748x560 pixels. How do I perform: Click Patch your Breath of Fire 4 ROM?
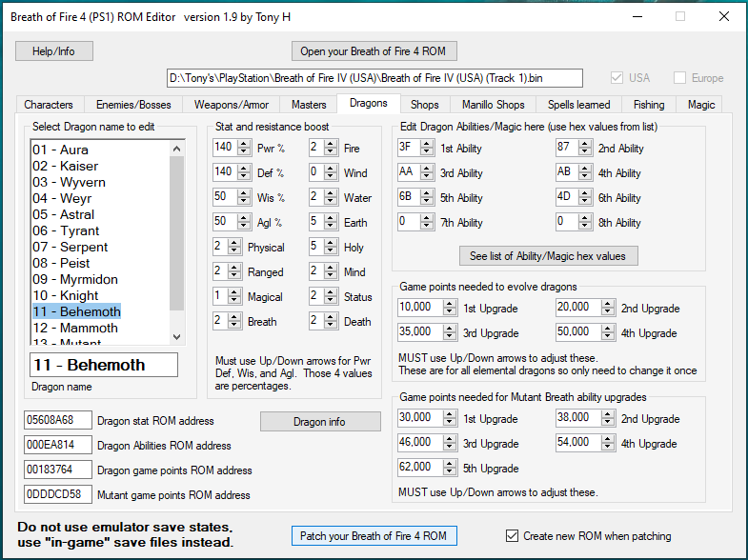(x=374, y=536)
